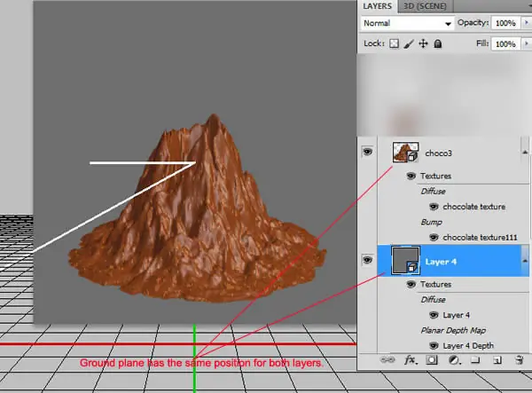Viewport: 532px width, 393px height.
Task: Click the Fill value field
Action: 505,43
